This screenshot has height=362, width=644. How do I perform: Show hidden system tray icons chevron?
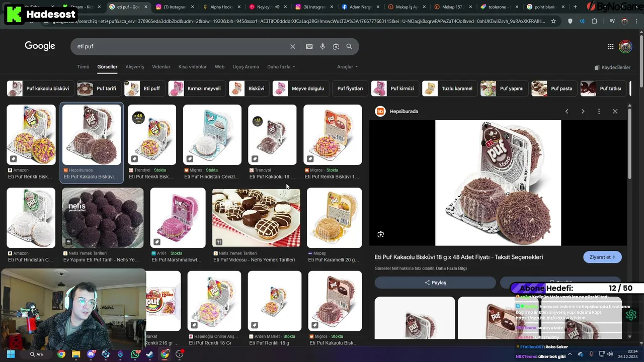tap(570, 354)
